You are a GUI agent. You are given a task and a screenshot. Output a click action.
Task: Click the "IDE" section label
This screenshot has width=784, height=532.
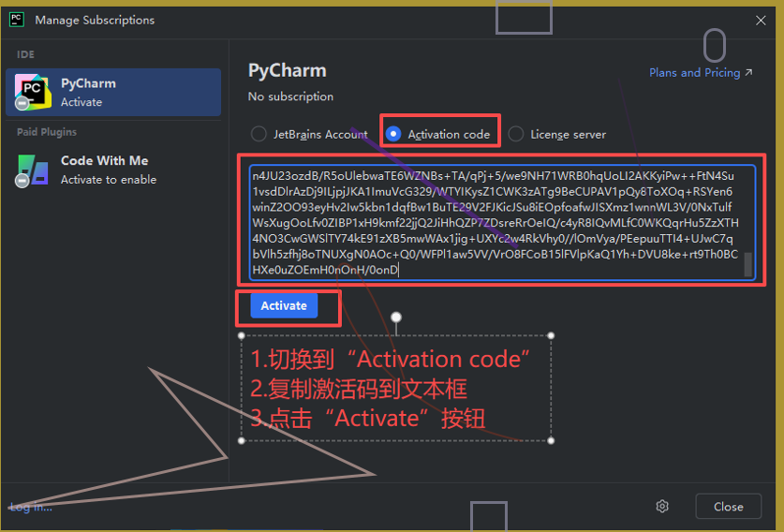coord(25,54)
